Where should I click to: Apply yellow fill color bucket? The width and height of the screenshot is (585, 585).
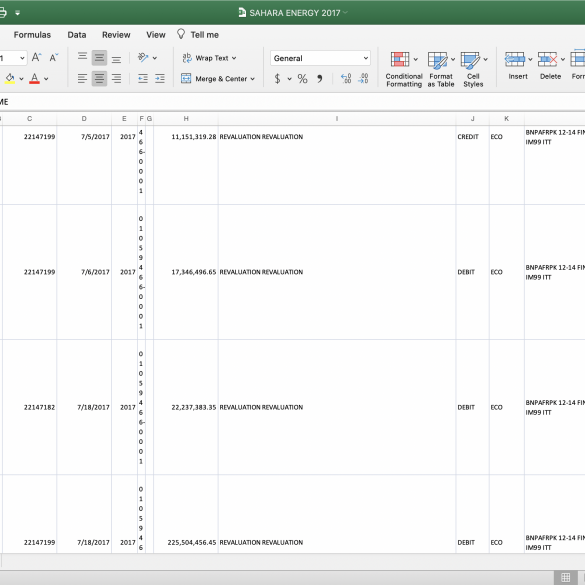click(x=10, y=79)
